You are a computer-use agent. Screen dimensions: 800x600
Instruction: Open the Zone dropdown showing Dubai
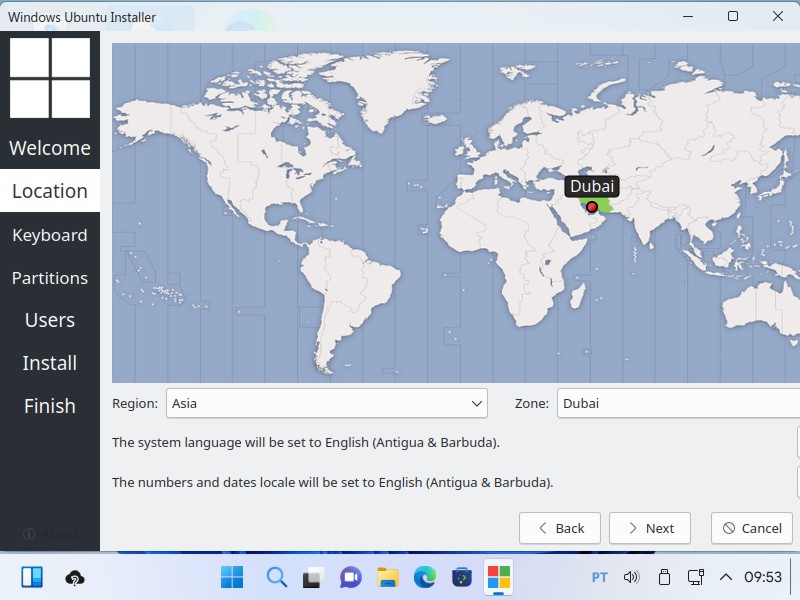[679, 404]
